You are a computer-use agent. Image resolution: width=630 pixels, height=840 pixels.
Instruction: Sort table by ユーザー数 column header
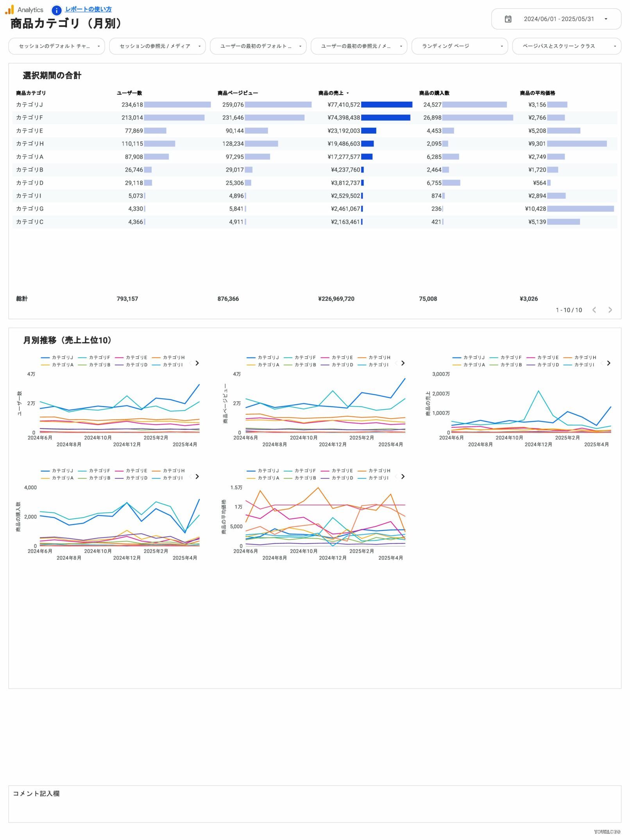pyautogui.click(x=129, y=93)
